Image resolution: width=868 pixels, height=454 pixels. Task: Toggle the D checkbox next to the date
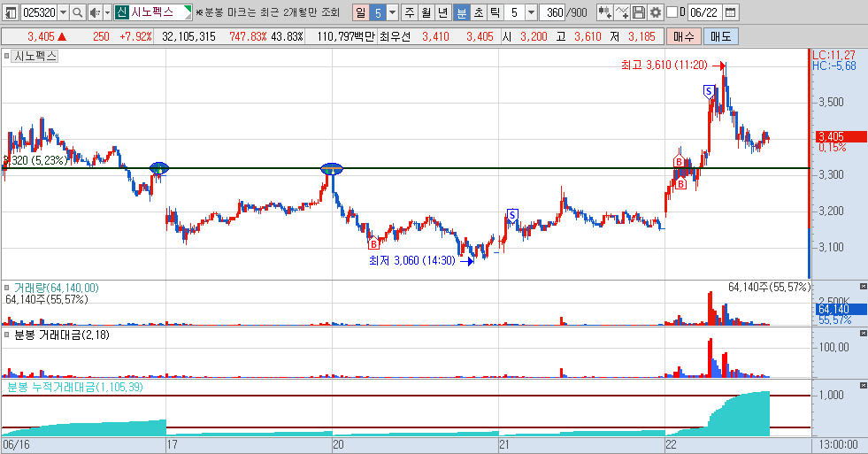pos(672,12)
